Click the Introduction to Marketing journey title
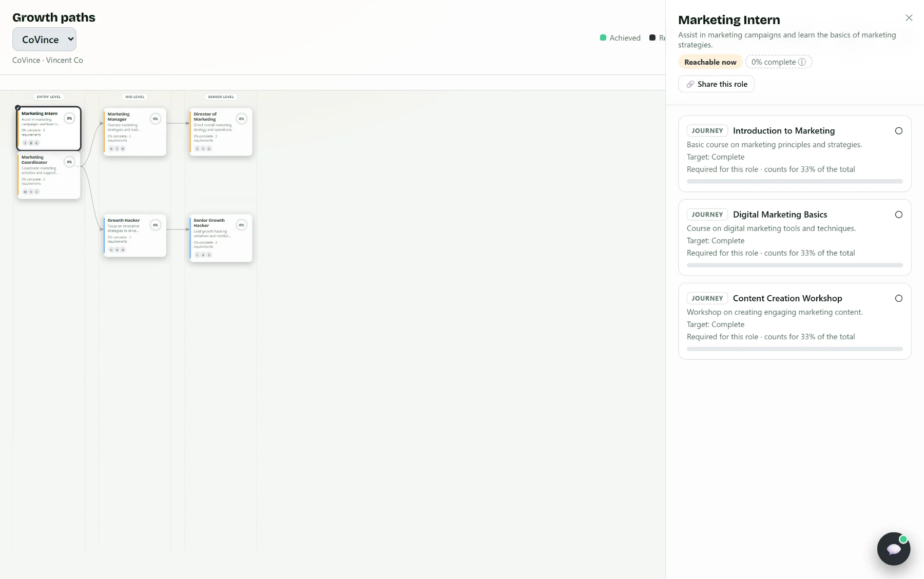Screen dimensions: 924x579 (x=784, y=131)
